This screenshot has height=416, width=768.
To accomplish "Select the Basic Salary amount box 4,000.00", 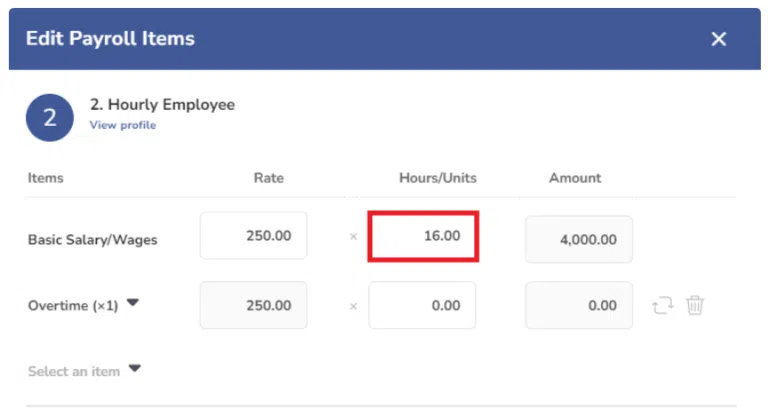I will coord(579,239).
